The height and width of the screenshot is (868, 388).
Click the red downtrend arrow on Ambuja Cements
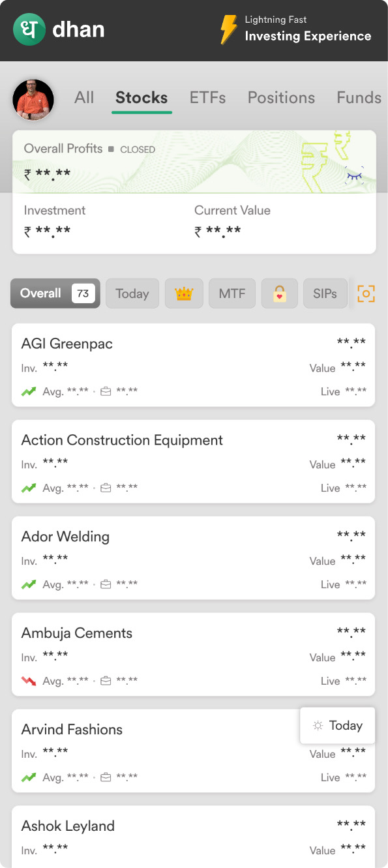(28, 681)
